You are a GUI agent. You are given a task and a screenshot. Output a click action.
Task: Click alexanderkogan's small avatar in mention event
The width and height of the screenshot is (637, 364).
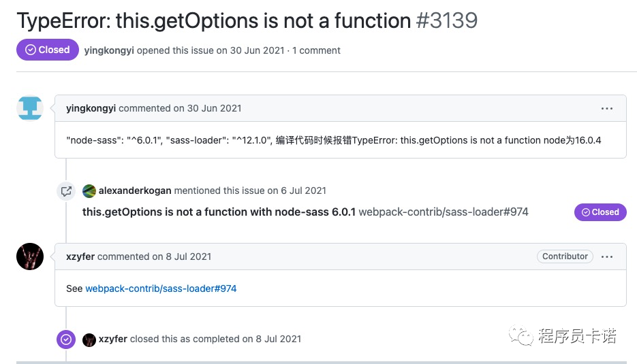89,191
